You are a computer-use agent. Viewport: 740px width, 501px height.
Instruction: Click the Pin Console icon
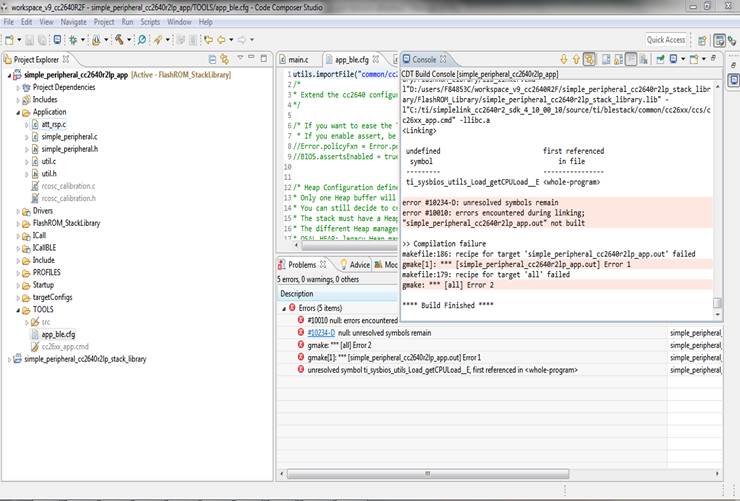pyautogui.click(x=661, y=59)
